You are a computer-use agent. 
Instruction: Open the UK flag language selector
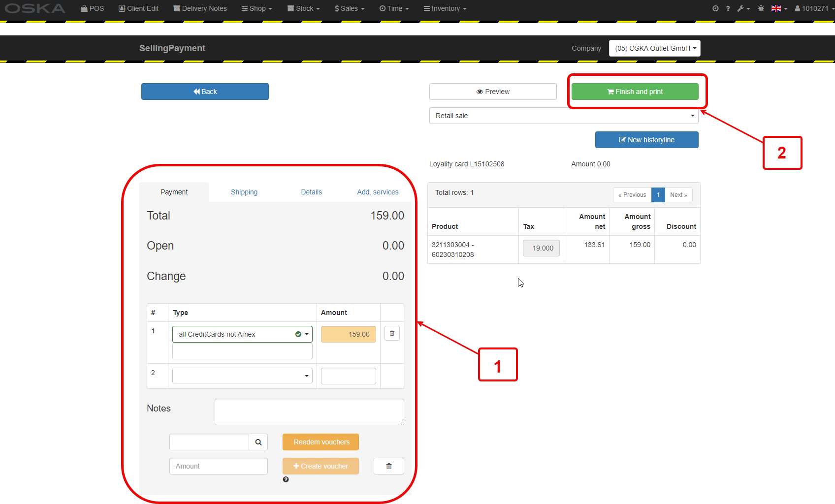779,8
